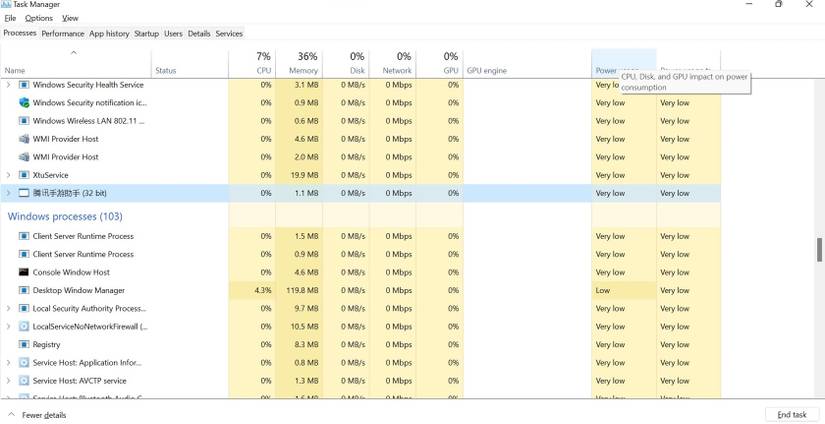Click the End task button
The image size is (825, 424).
pos(791,415)
